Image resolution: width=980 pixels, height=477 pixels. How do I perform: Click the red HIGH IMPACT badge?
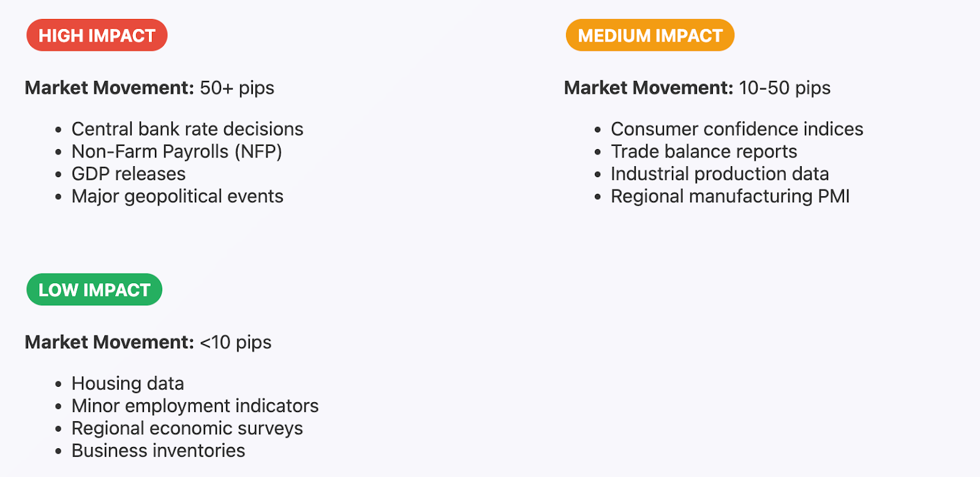point(97,36)
